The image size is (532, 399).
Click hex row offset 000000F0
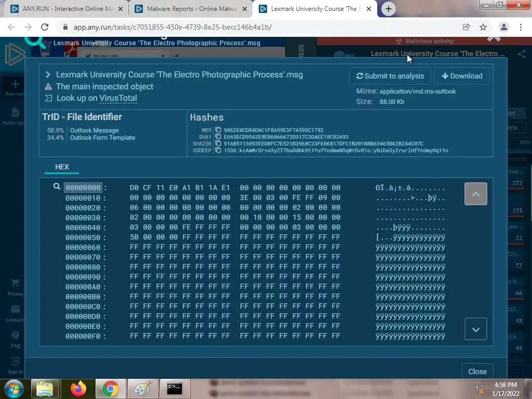(83, 336)
